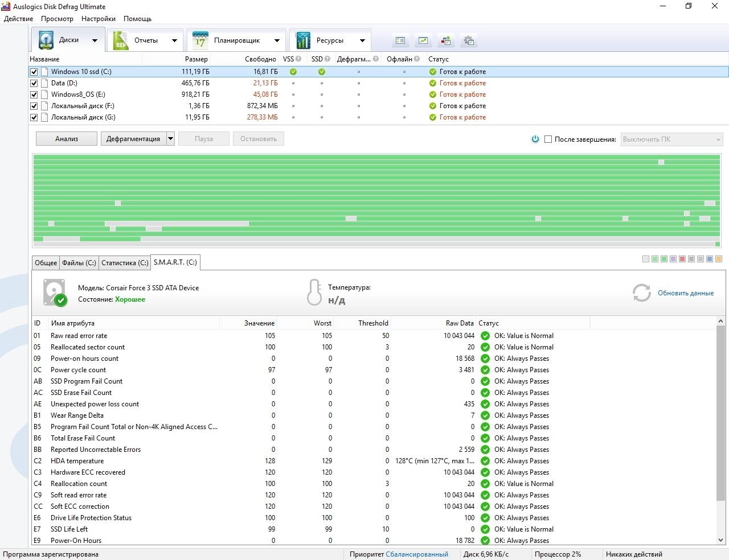
Task: Expand the Отчеты dropdown arrow
Action: [x=174, y=40]
